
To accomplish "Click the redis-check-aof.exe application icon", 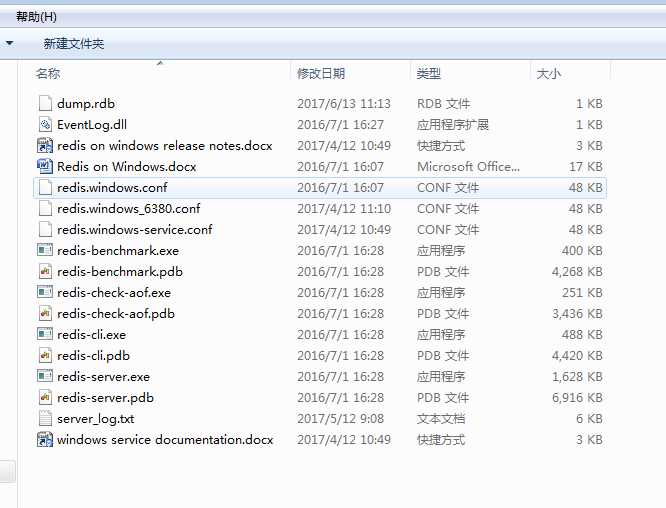I will (x=45, y=292).
